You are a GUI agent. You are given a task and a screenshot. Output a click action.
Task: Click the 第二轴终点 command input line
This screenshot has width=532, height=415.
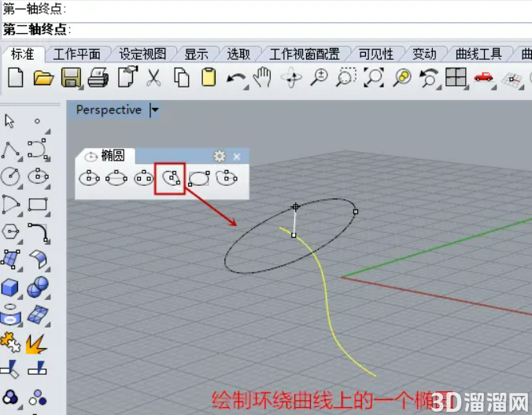coord(266,30)
